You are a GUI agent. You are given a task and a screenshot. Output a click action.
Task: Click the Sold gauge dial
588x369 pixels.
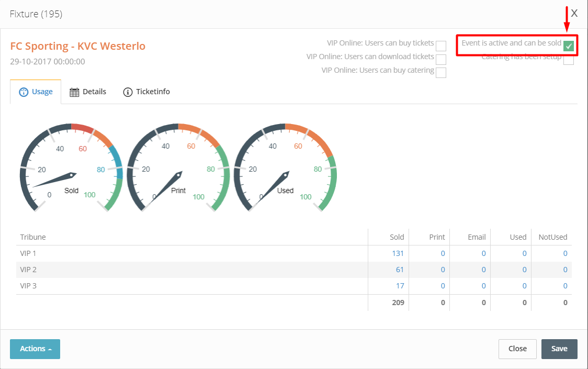[x=71, y=167]
